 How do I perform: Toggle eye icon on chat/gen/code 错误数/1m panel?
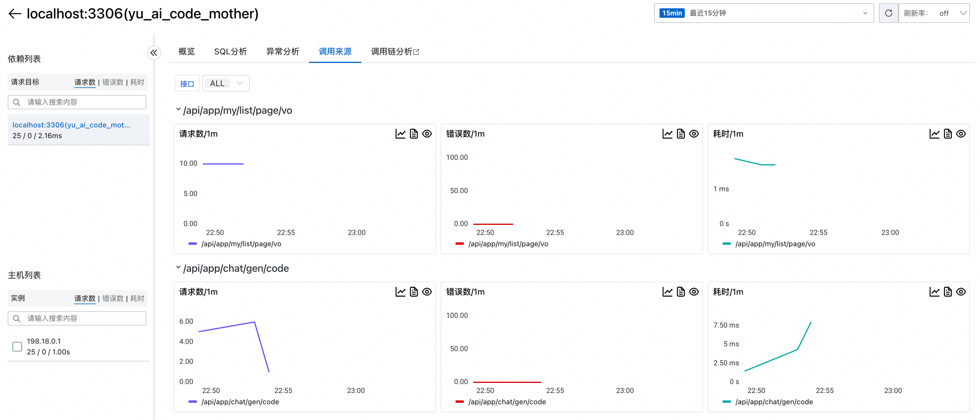(x=694, y=292)
